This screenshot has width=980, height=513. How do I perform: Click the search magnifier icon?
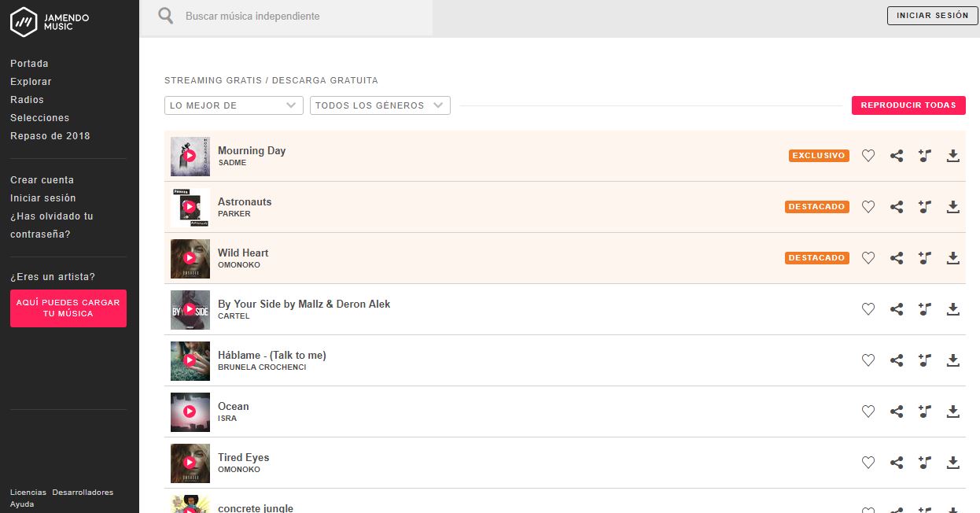(x=165, y=16)
